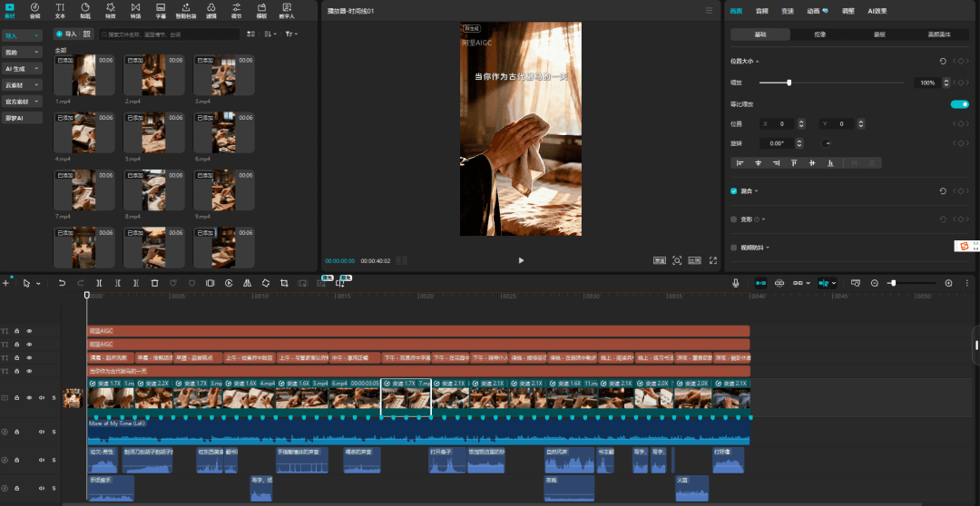
Task: Switch to the 变速 (Speed) tab
Action: click(x=787, y=11)
